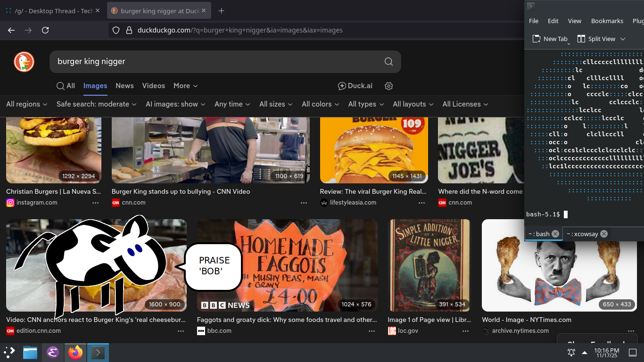
Task: Close the '~ : xcowsay' Konsole tab
Action: (x=604, y=234)
